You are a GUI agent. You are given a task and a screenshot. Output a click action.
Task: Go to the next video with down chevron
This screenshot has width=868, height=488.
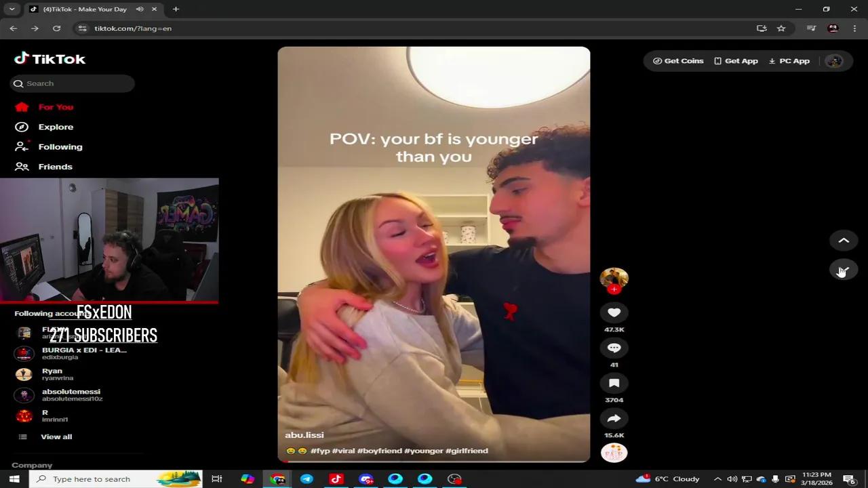coord(844,270)
